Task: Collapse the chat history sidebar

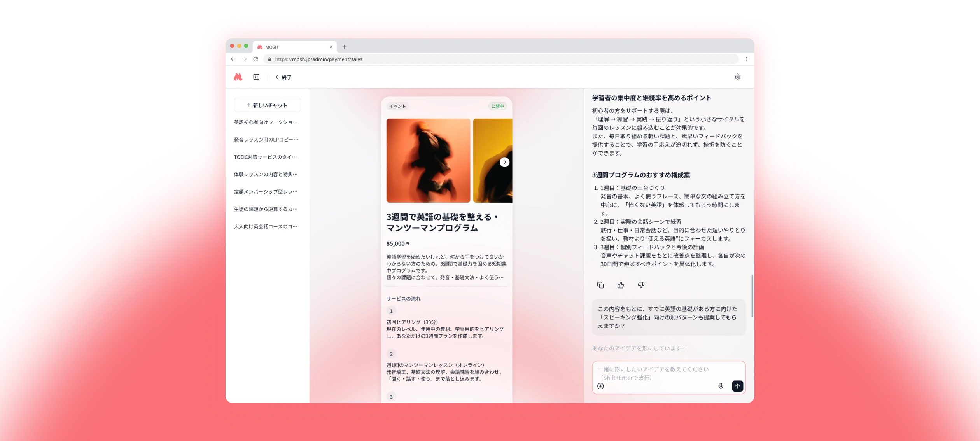Action: point(256,77)
